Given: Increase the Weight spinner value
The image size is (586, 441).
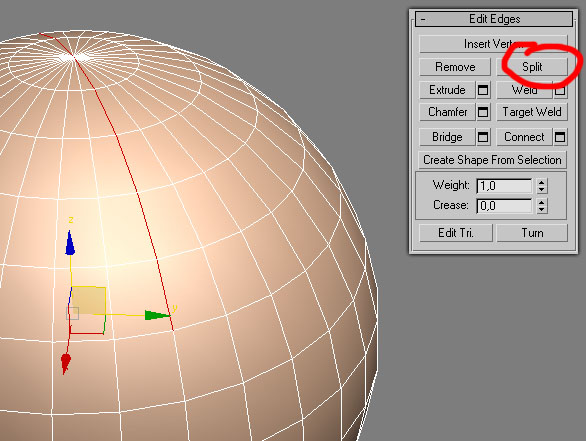Looking at the screenshot, I should tap(542, 182).
